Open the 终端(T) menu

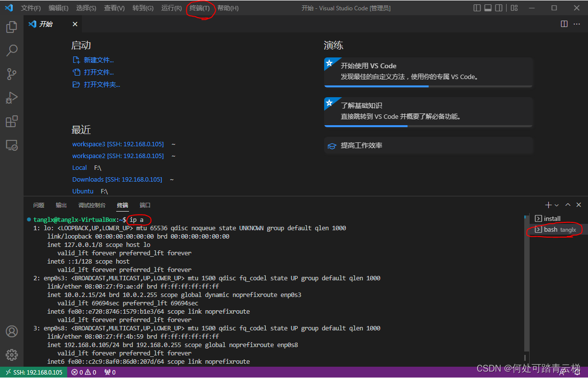(200, 8)
